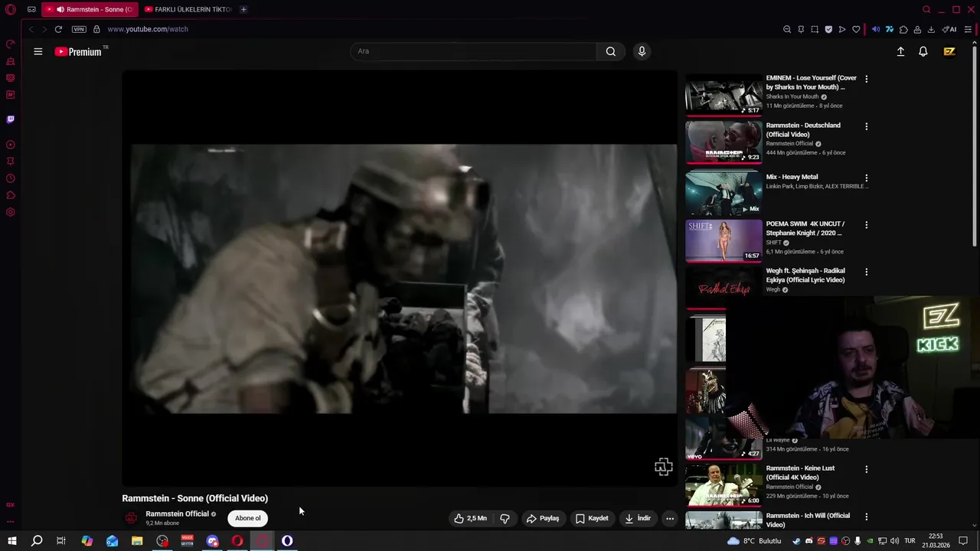Click the İndir download button
Viewport: 980px width, 551px height.
pyautogui.click(x=638, y=518)
